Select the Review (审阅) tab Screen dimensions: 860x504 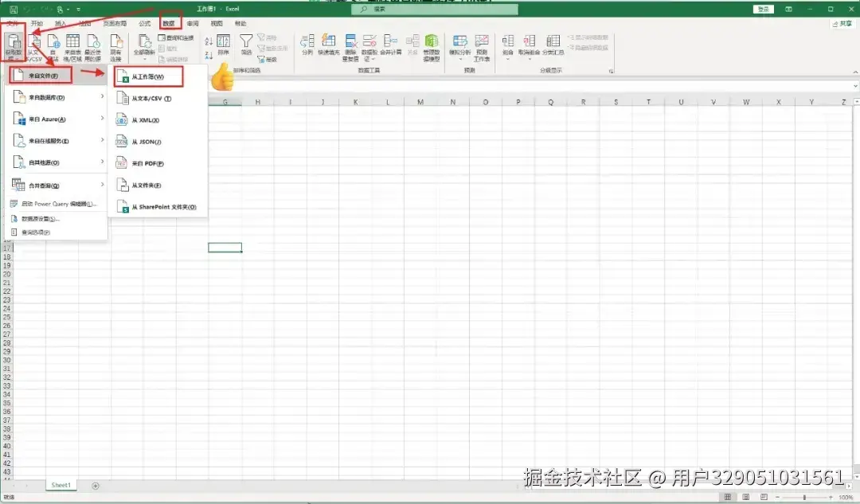[193, 24]
